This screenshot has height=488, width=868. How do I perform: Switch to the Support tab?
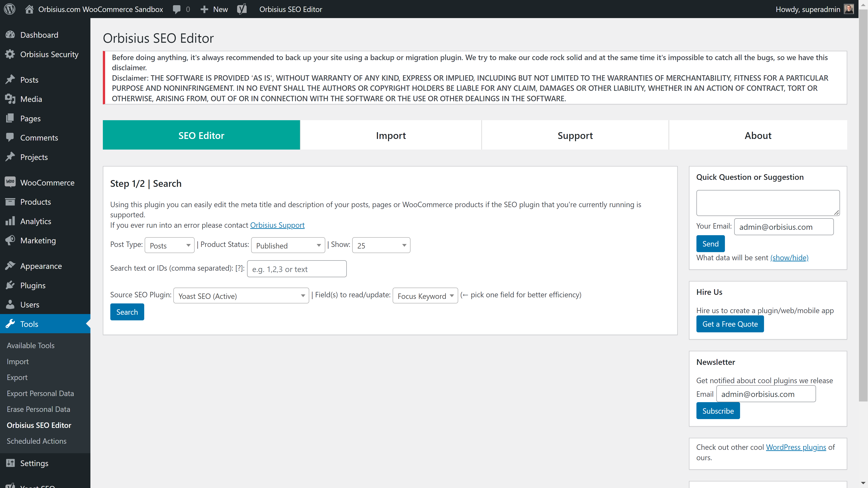pyautogui.click(x=575, y=135)
